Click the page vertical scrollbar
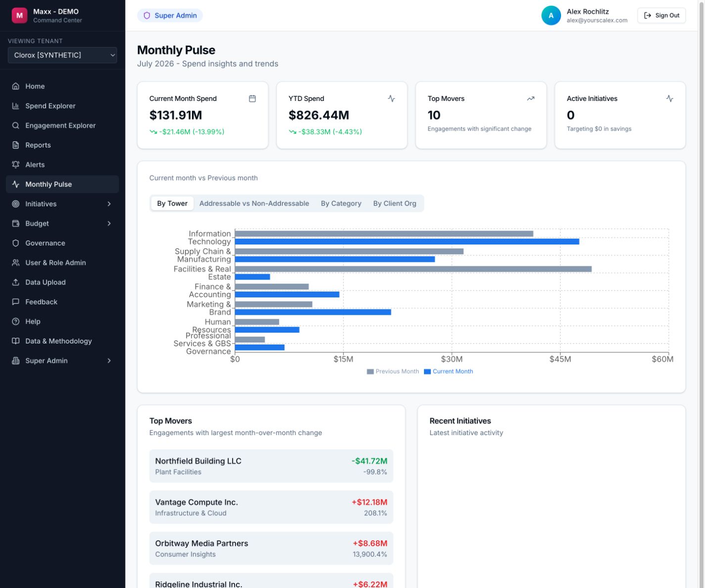The height and width of the screenshot is (588, 705). [x=701, y=294]
